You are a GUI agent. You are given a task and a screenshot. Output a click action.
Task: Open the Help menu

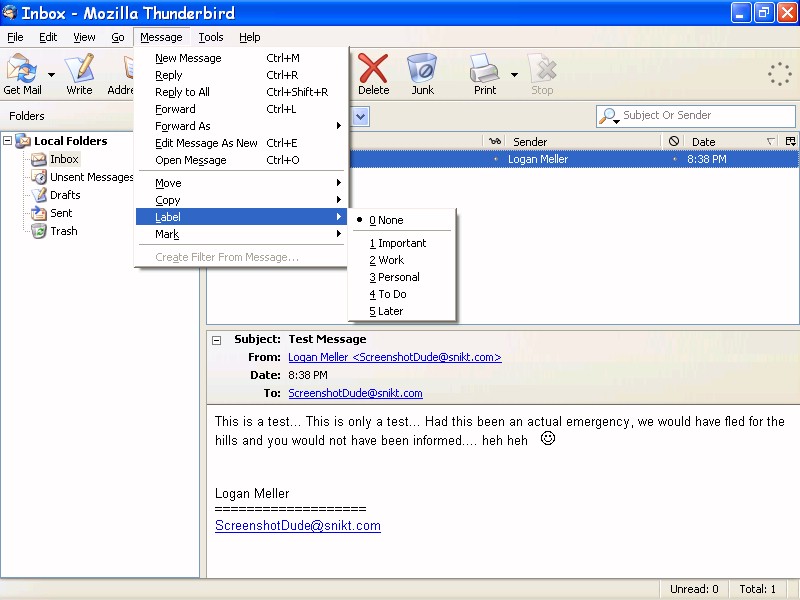click(249, 37)
